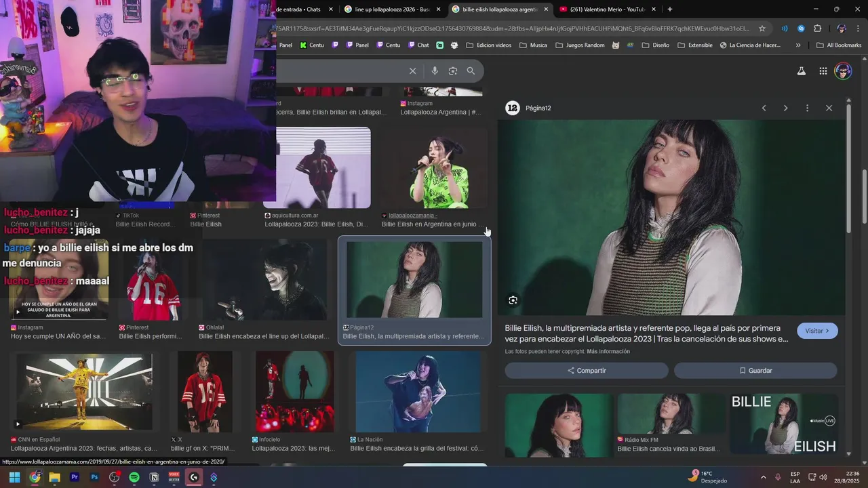The width and height of the screenshot is (868, 488).
Task: Open a new browser tab
Action: [x=670, y=9]
